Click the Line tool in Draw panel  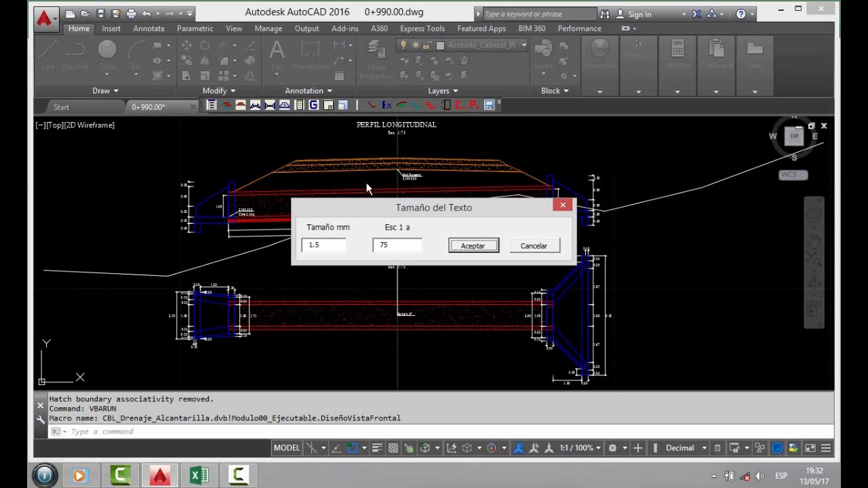pos(47,54)
